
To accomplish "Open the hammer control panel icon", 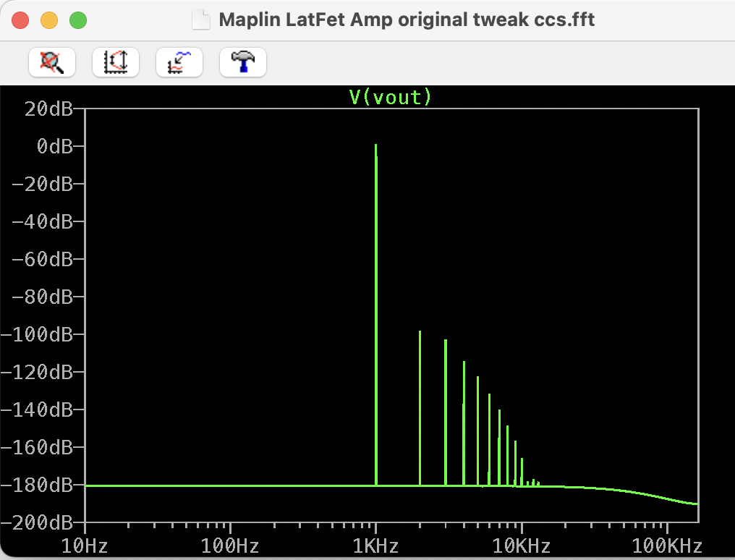I will (x=243, y=61).
